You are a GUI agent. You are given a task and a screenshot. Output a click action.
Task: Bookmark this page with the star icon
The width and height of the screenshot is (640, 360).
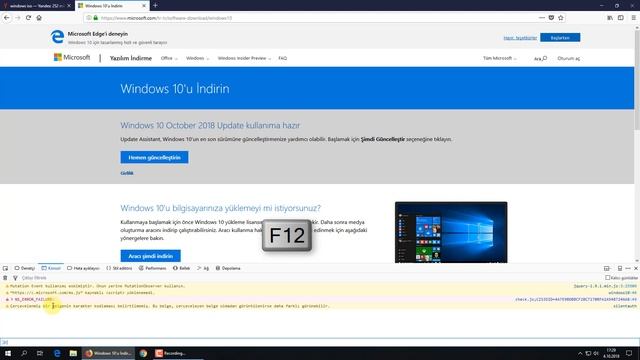(x=561, y=18)
